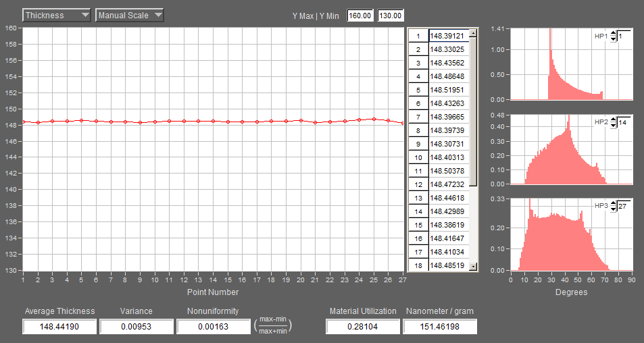
Task: Select list value 148.44618 in row 13
Action: [x=449, y=198]
